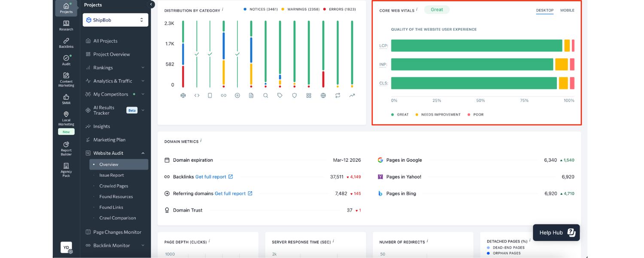This screenshot has width=644, height=258.
Task: Select the Backlinks tool in the sidebar
Action: point(66,41)
